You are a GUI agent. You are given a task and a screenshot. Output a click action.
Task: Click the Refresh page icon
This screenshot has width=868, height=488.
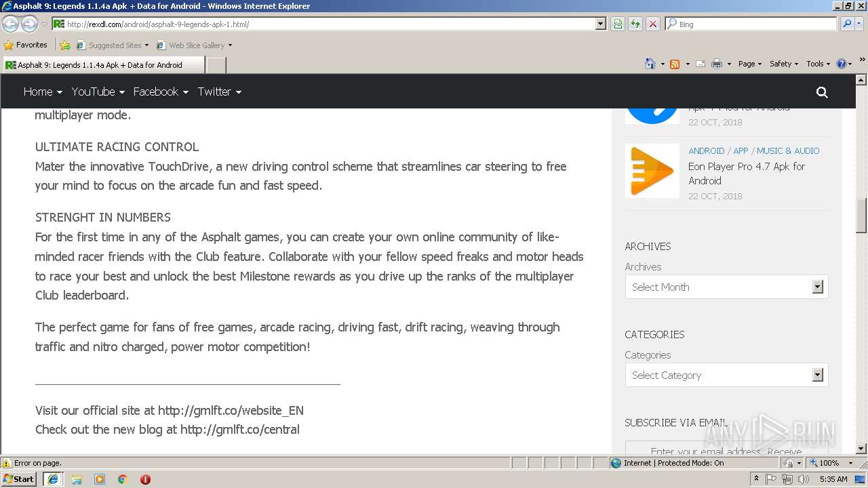pyautogui.click(x=635, y=24)
